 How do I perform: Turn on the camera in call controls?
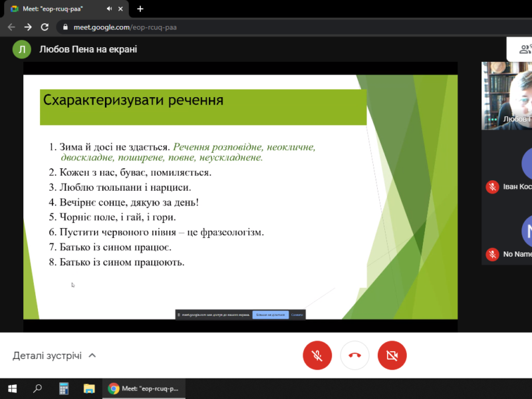click(392, 356)
